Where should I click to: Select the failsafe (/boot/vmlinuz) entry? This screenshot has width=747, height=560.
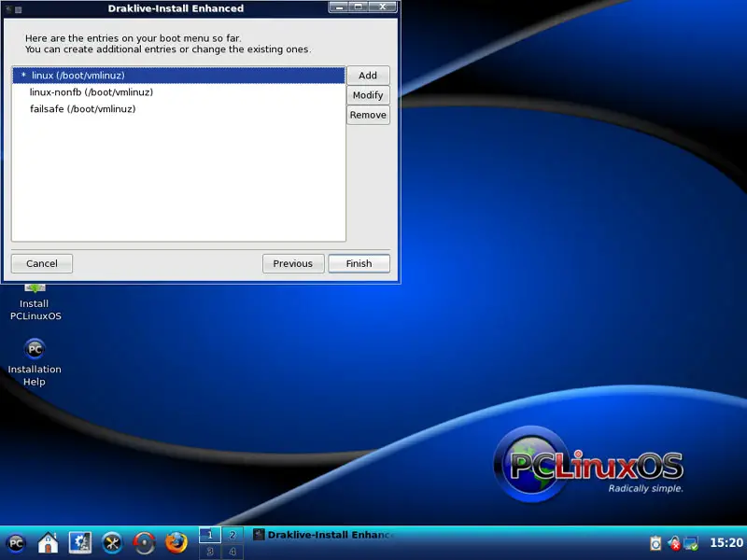178,108
